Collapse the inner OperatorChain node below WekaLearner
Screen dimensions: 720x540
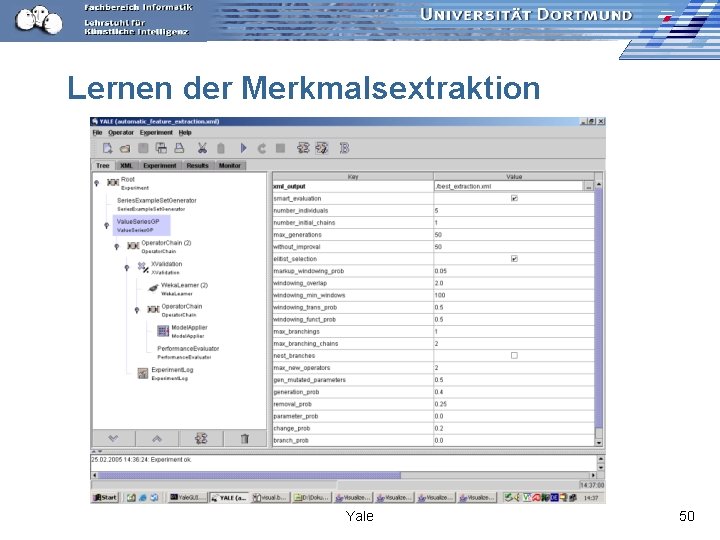pos(137,310)
